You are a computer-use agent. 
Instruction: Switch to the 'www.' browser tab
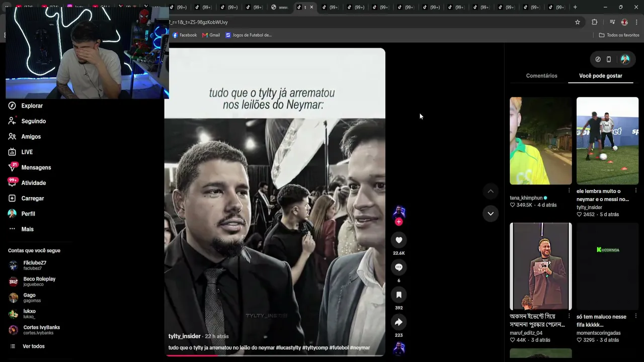point(280,7)
